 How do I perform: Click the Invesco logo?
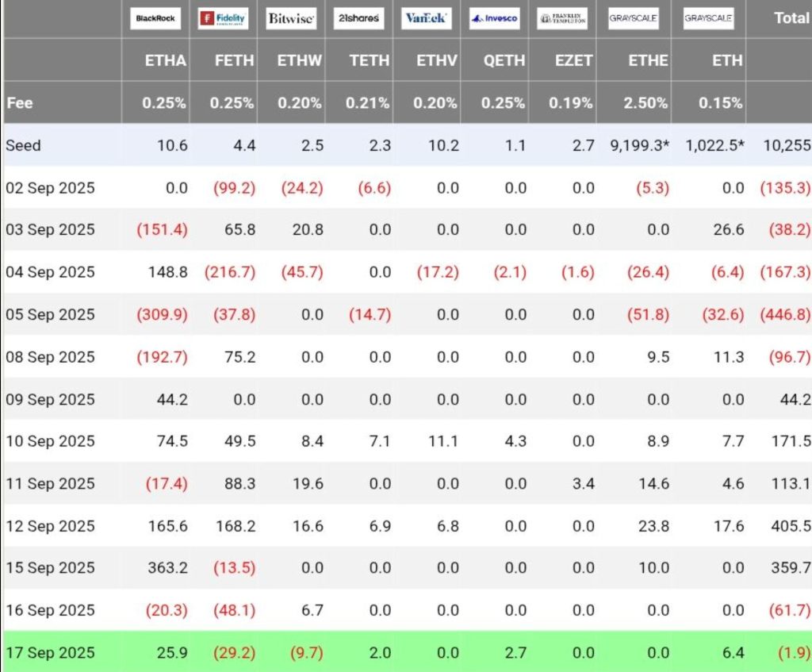coord(494,19)
